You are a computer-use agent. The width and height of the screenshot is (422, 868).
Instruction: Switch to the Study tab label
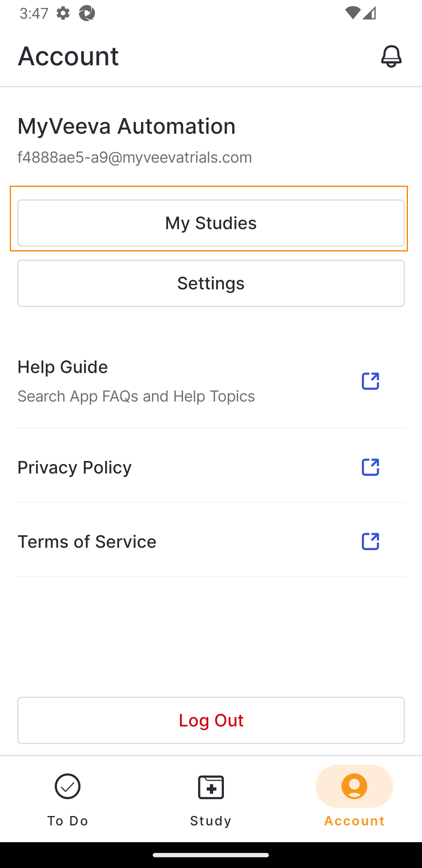point(211,821)
